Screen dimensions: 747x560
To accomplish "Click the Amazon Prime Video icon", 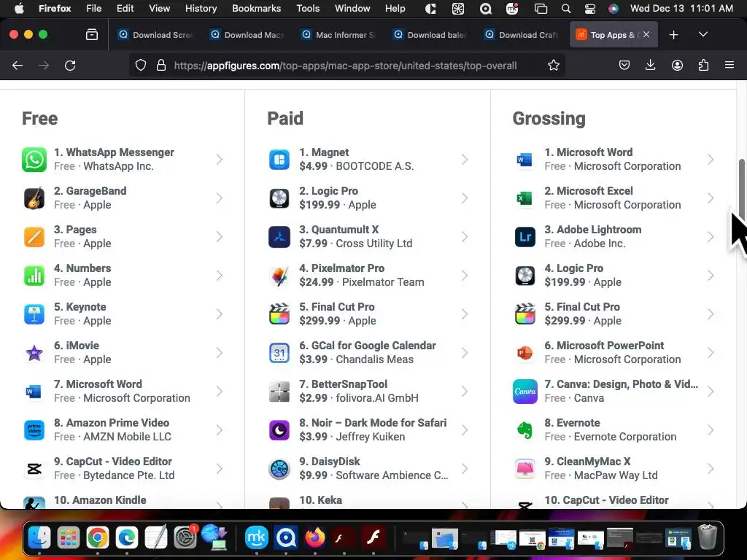I will coord(34,430).
